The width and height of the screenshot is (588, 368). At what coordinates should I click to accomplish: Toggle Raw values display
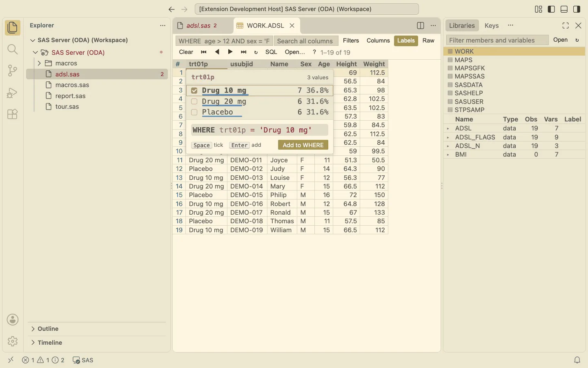428,40
